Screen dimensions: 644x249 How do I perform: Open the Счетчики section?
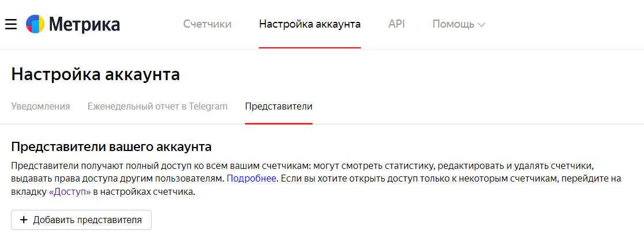click(x=208, y=24)
